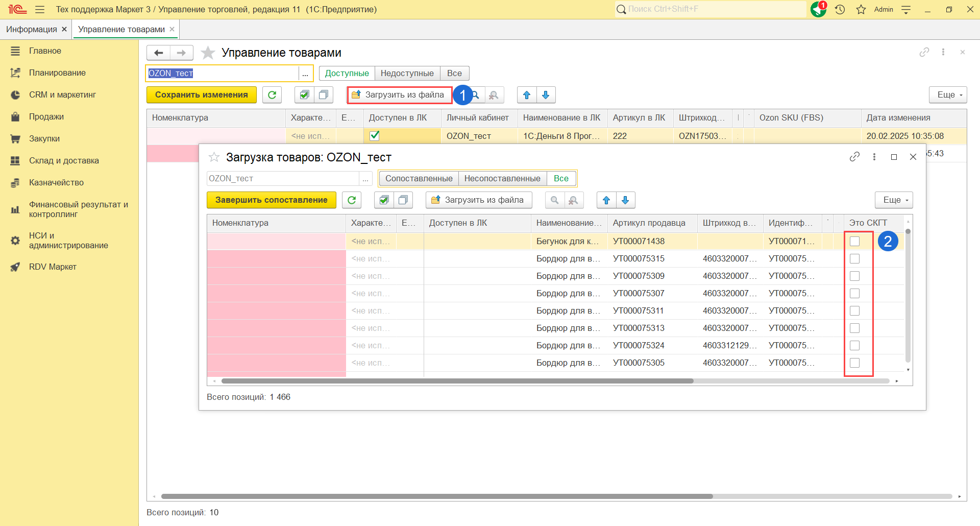Click horizontal scrollbar of dialog table
The width and height of the screenshot is (980, 526).
pos(457,381)
